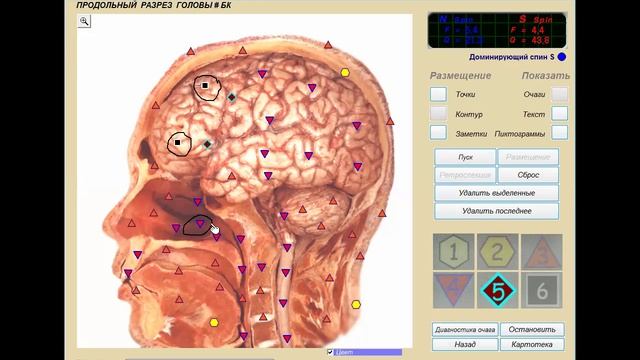Select level 3 red triangle marker filter

(x=542, y=252)
